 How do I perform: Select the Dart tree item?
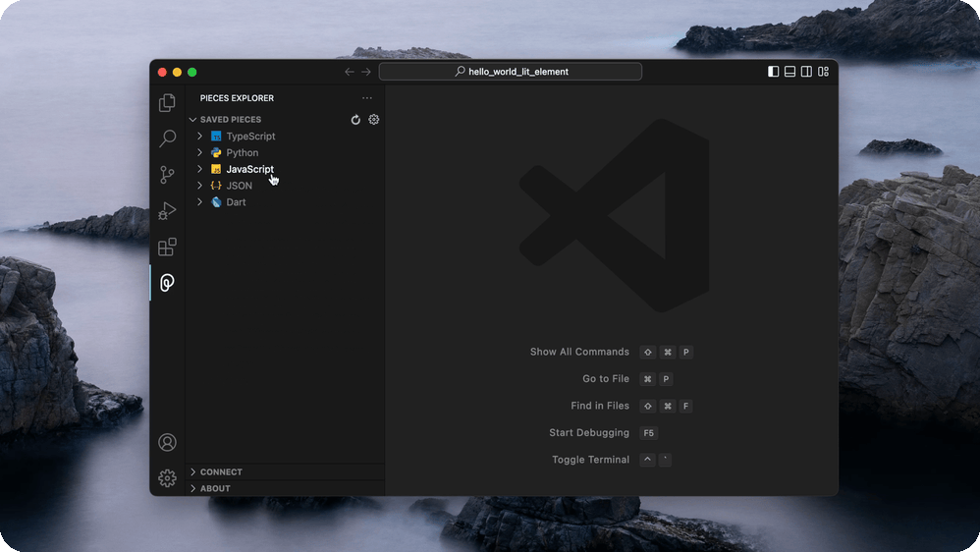click(x=286, y=202)
